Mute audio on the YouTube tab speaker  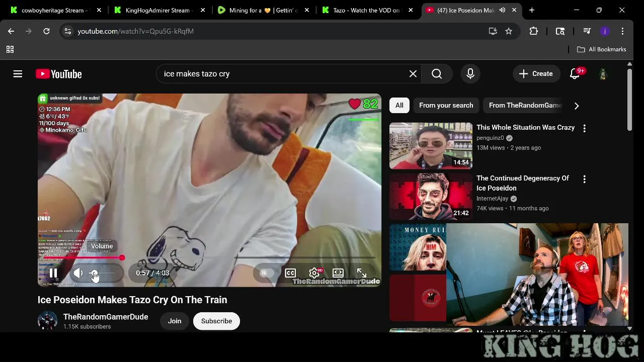(x=502, y=10)
